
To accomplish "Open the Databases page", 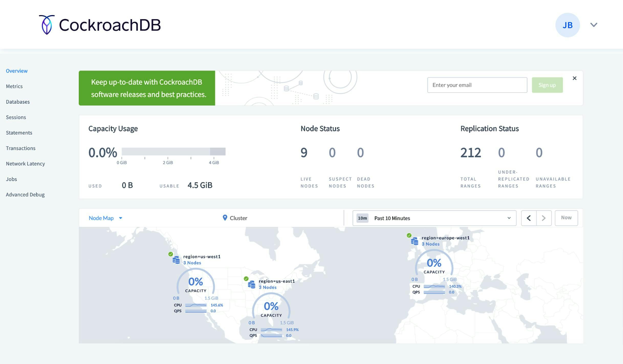I will pos(17,101).
